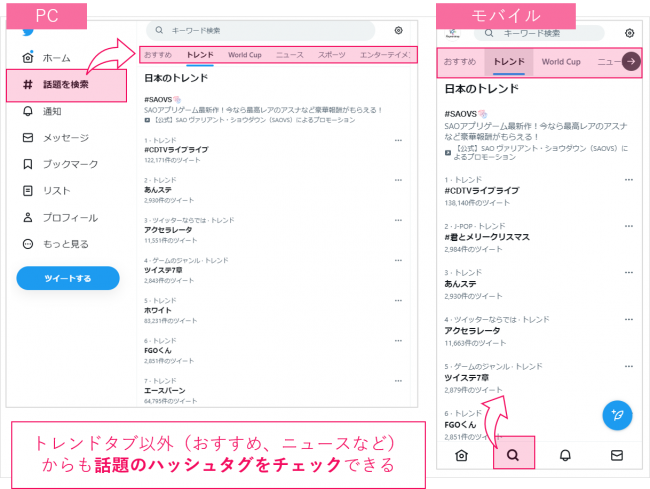Click the Twitter bird logo in sidebar

[x=28, y=31]
